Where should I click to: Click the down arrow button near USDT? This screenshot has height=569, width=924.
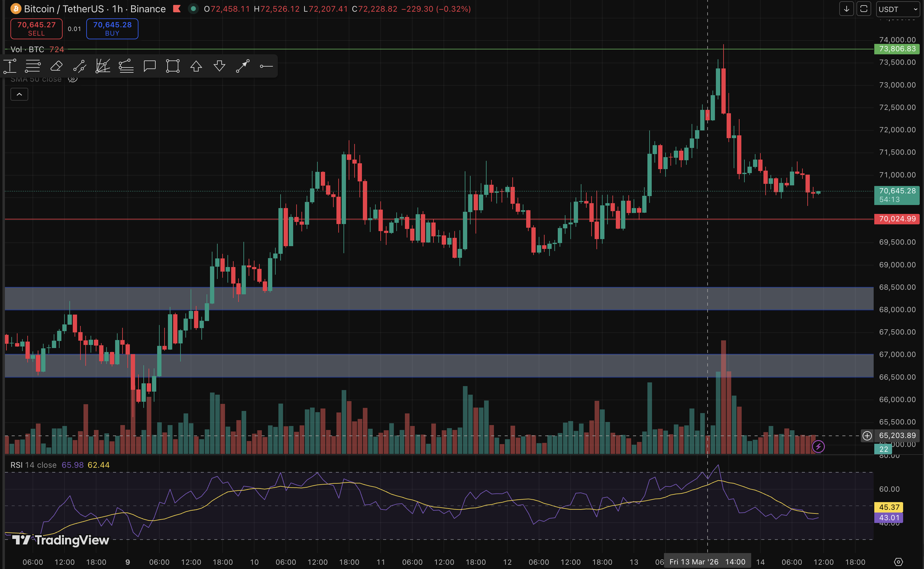click(846, 9)
